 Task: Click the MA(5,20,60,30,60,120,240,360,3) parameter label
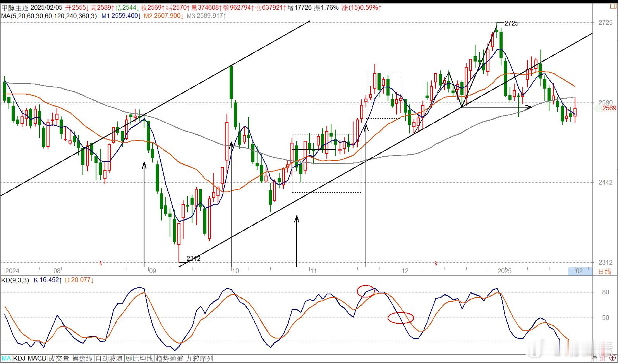pyautogui.click(x=49, y=16)
